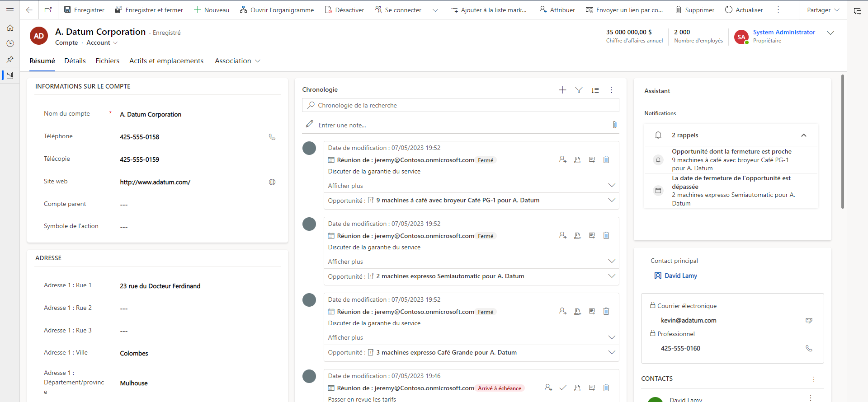Open the Pinned items icon
Image resolution: width=868 pixels, height=402 pixels.
coord(10,59)
